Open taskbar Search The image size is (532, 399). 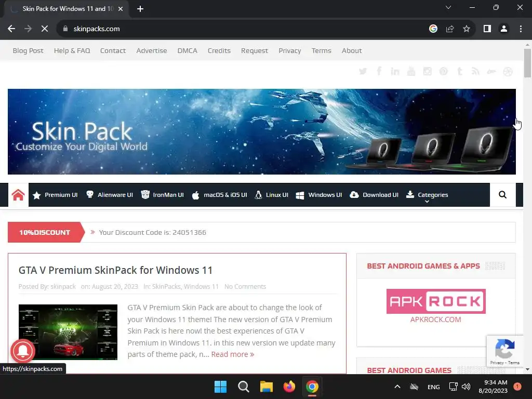[243, 387]
